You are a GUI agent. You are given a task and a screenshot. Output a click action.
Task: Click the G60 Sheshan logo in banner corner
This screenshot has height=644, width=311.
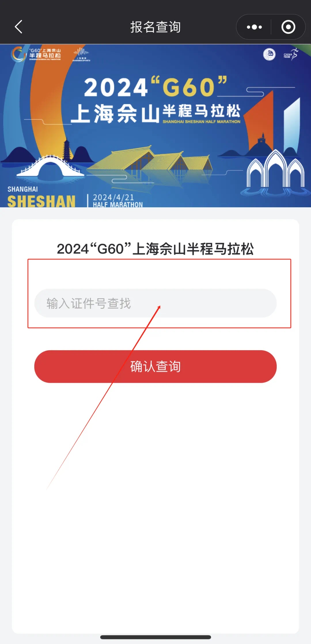pos(36,54)
